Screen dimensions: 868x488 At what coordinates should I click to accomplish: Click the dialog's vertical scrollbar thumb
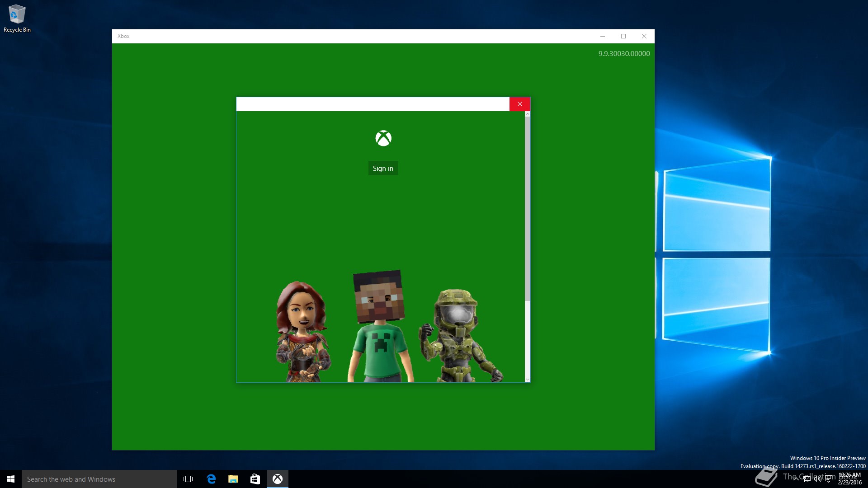(527, 208)
